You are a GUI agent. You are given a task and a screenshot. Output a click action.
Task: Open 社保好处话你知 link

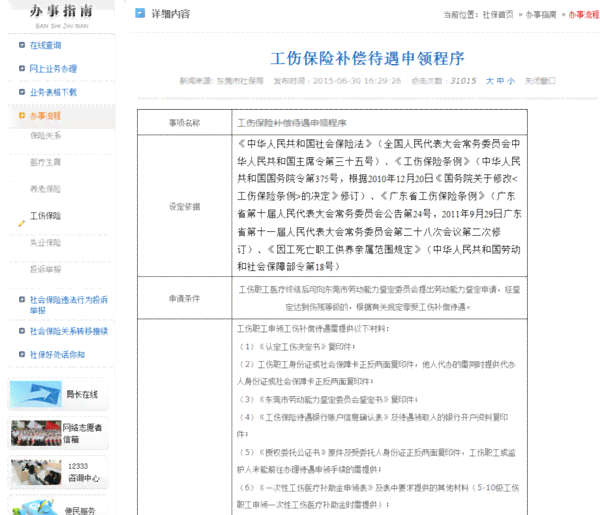click(57, 354)
